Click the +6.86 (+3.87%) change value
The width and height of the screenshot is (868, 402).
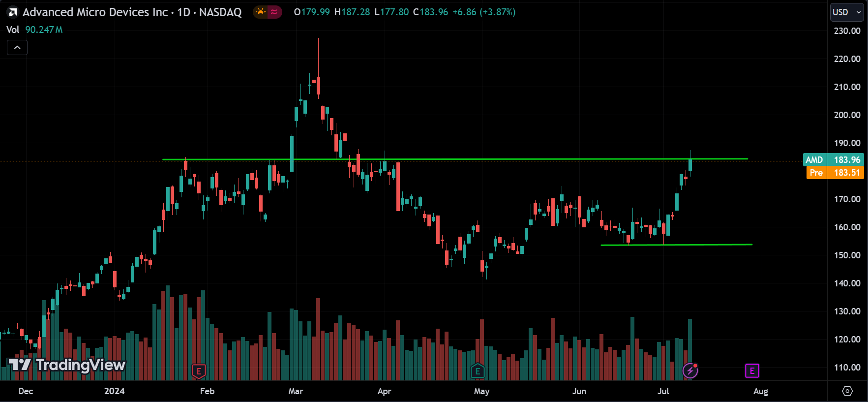coord(484,12)
